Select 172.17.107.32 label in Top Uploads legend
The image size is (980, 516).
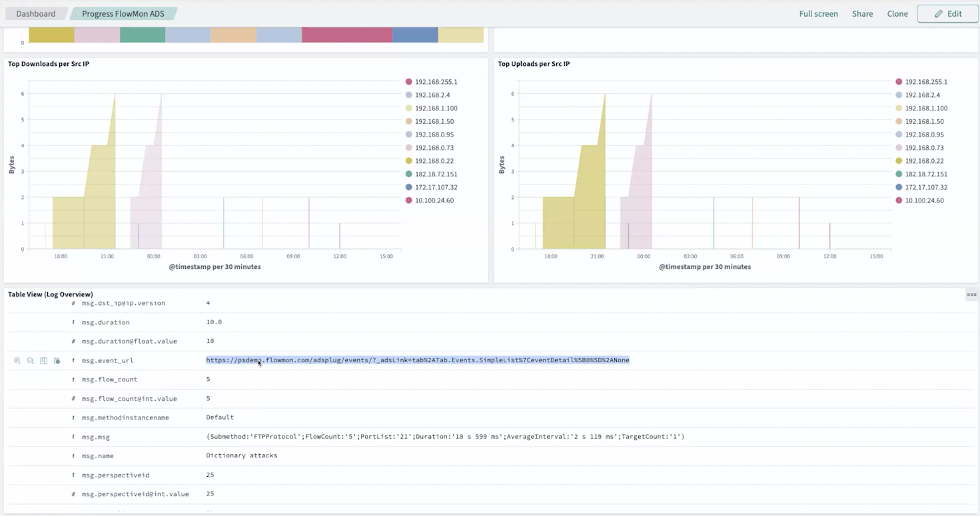coord(927,187)
